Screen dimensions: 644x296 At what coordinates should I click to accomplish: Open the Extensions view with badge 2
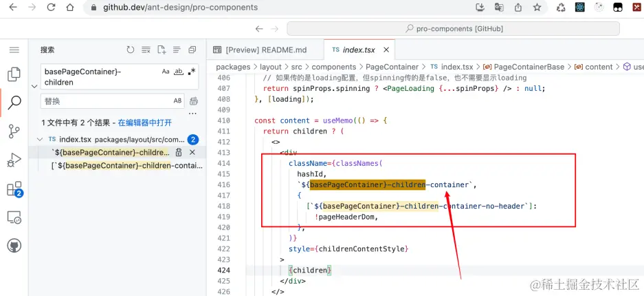tap(14, 189)
